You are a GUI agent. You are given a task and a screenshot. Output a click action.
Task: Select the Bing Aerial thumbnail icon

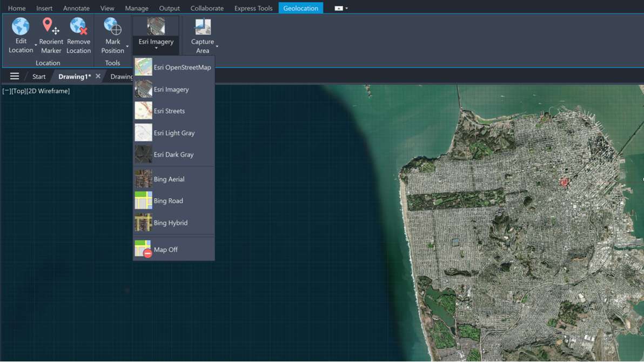[143, 179]
